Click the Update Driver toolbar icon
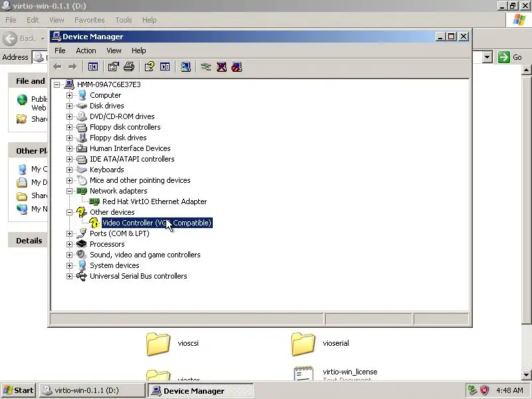The width and height of the screenshot is (532, 399). tap(205, 67)
